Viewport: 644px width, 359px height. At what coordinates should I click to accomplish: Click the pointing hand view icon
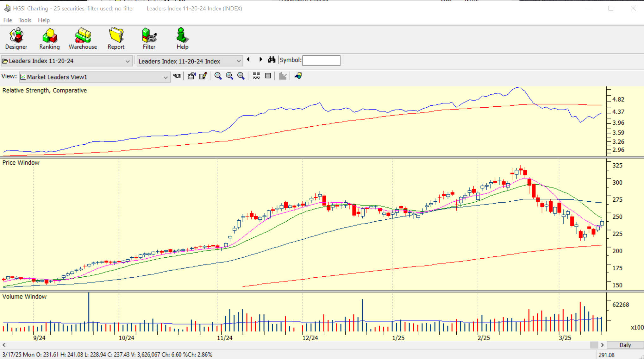tap(177, 76)
